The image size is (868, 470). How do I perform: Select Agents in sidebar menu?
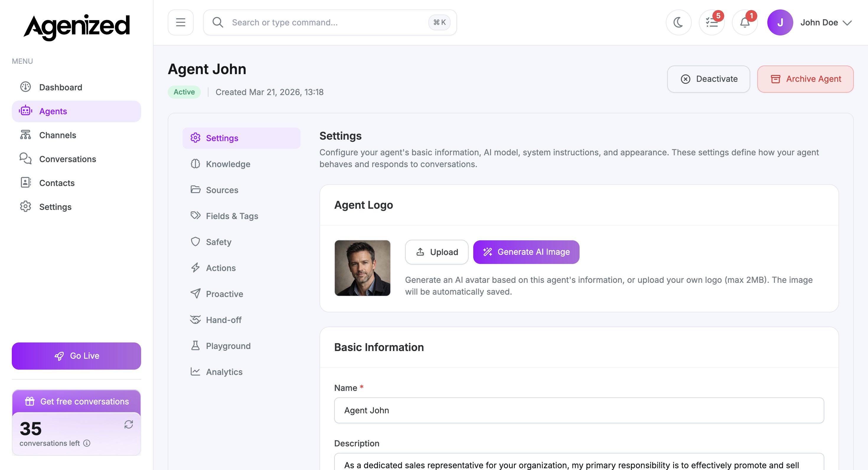point(76,111)
